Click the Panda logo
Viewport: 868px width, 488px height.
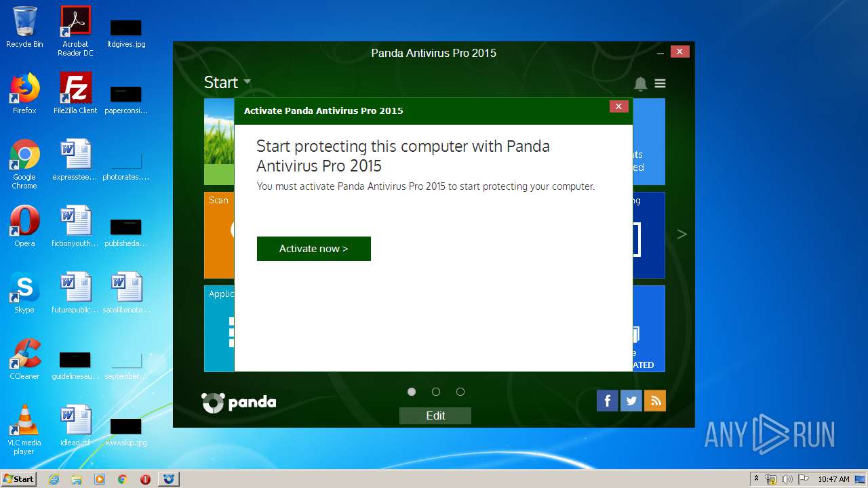(x=239, y=403)
